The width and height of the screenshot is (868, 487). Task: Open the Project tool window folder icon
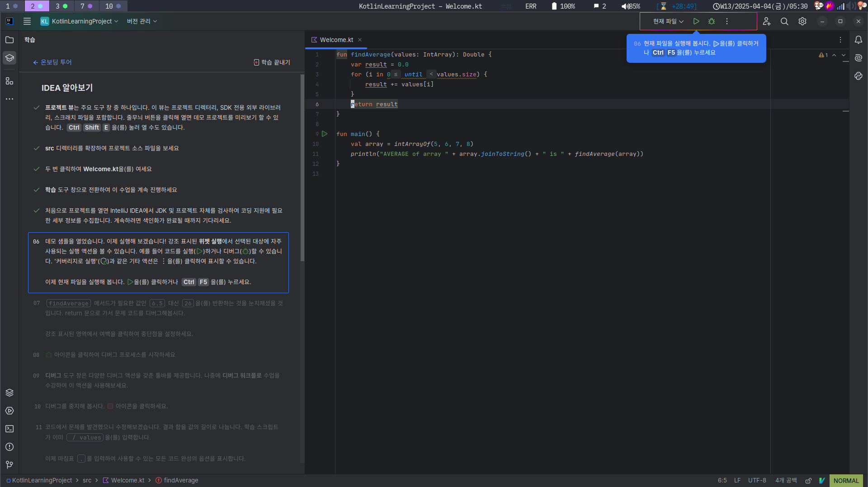click(9, 40)
